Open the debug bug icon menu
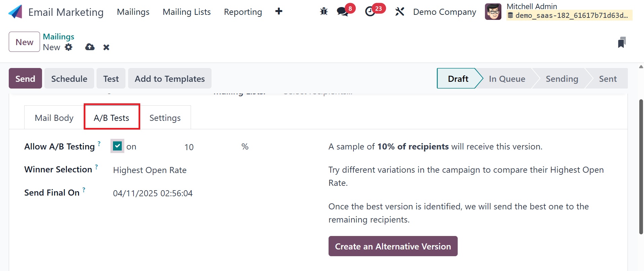 click(x=324, y=12)
